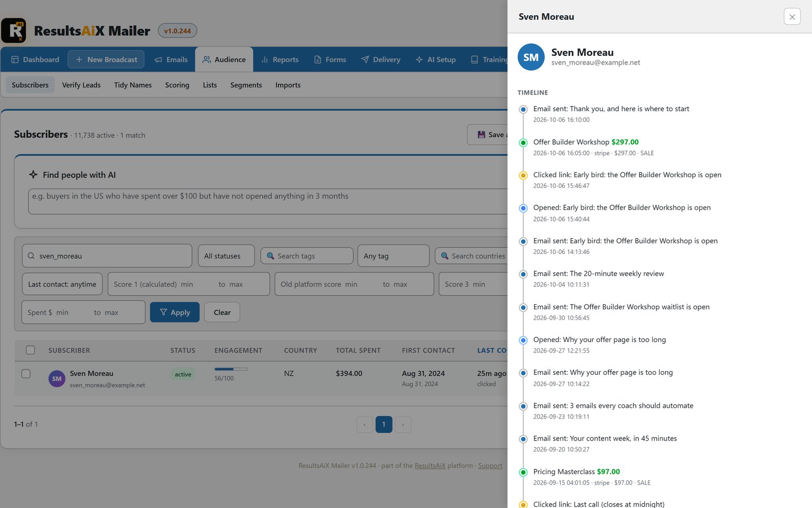
Task: Click the large SM avatar in detail panel
Action: click(x=531, y=57)
